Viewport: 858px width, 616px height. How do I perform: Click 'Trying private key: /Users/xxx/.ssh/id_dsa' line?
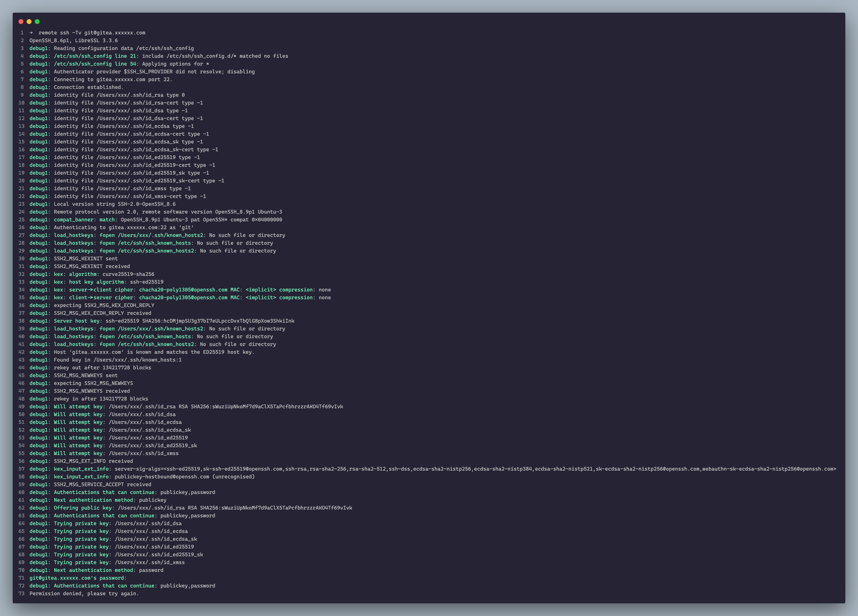106,523
